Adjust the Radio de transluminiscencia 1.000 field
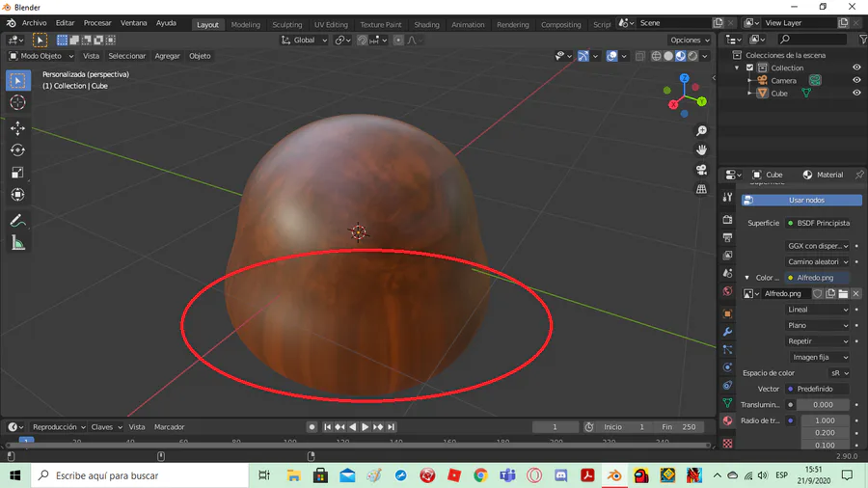The height and width of the screenshot is (488, 868). (x=825, y=420)
